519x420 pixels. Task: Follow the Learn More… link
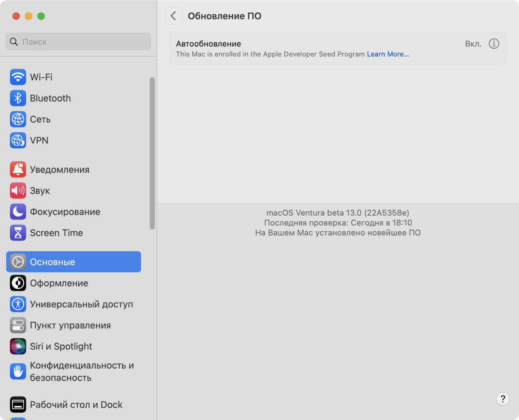(388, 54)
